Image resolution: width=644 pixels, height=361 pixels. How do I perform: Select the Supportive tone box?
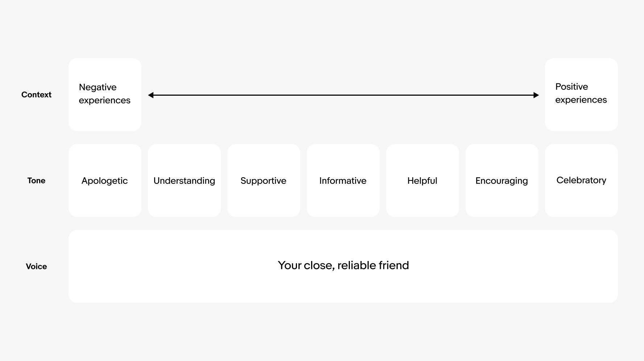click(x=264, y=180)
